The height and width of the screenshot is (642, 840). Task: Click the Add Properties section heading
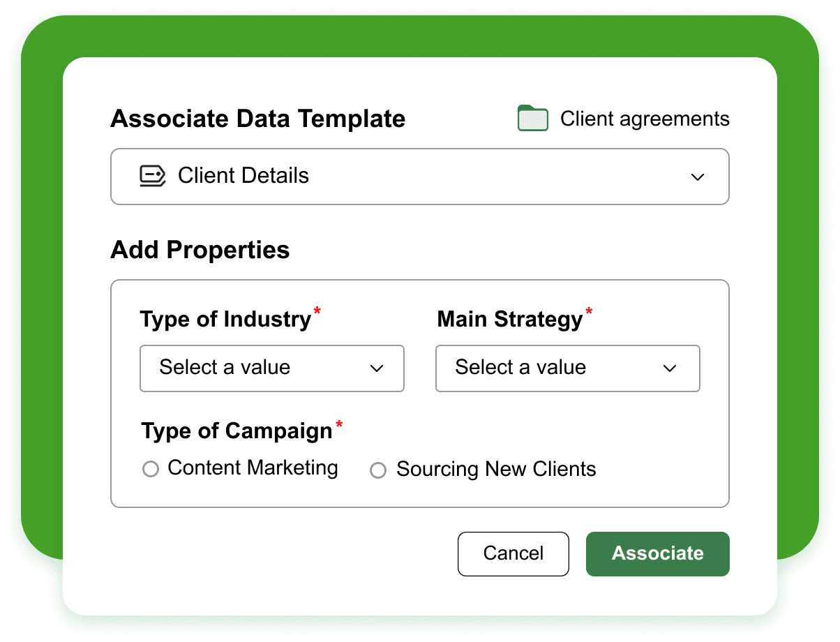(200, 250)
